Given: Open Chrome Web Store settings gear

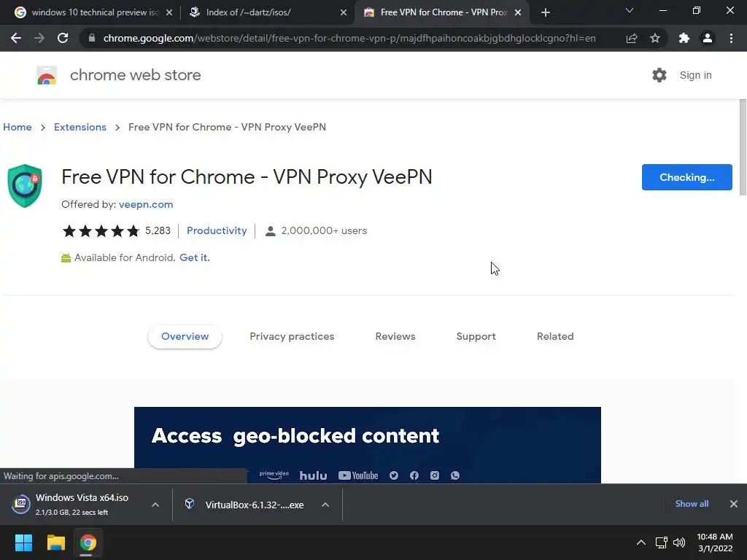Looking at the screenshot, I should [x=659, y=75].
